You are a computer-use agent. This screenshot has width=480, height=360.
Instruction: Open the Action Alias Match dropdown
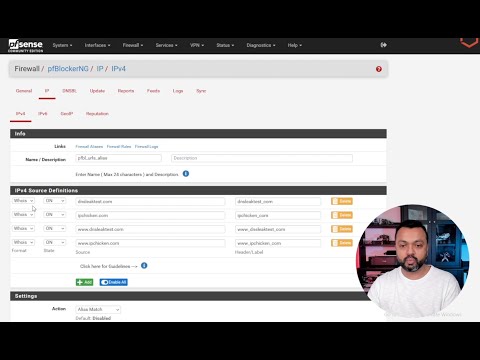(x=98, y=309)
